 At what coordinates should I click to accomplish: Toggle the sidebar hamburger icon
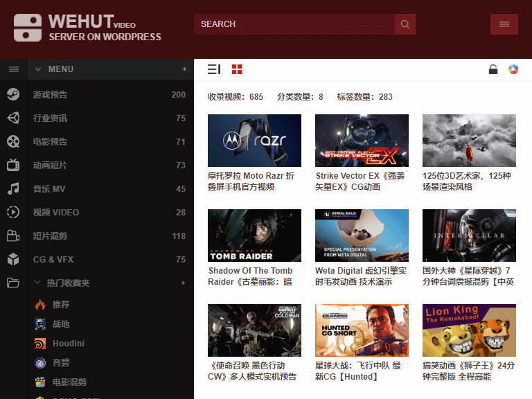pyautogui.click(x=14, y=69)
